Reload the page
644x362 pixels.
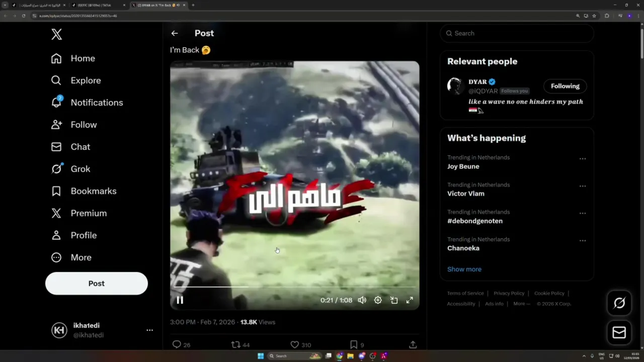point(23,16)
